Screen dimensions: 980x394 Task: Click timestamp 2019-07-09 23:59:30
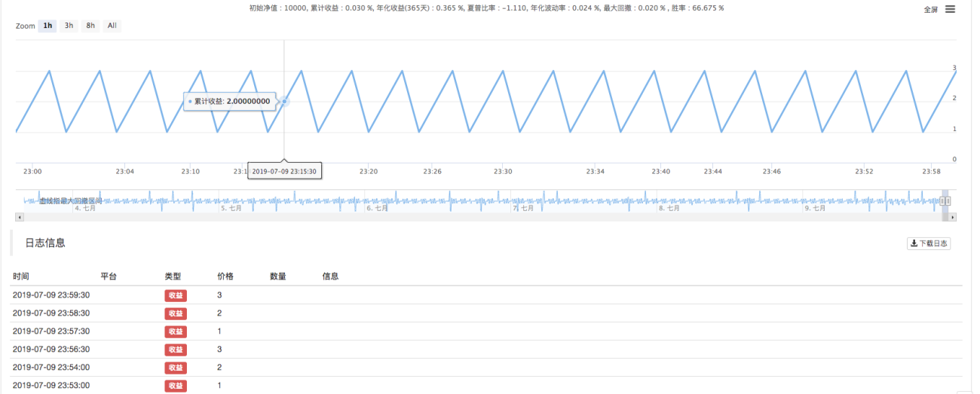click(51, 295)
